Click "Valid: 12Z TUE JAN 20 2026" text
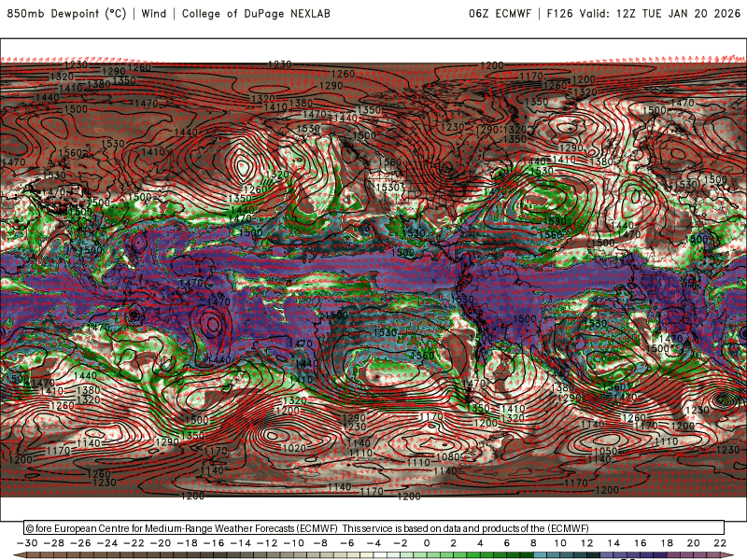Viewport: 747px width, 560px height. (x=660, y=13)
